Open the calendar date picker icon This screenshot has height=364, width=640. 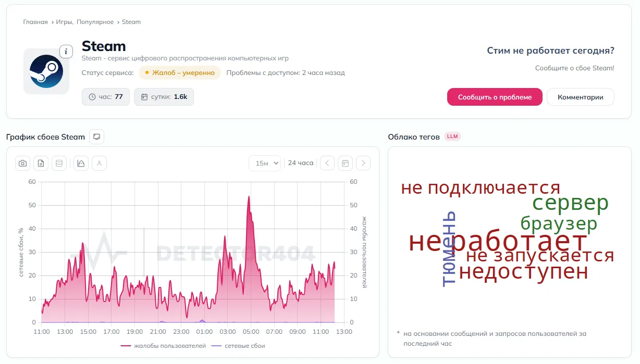tap(345, 163)
